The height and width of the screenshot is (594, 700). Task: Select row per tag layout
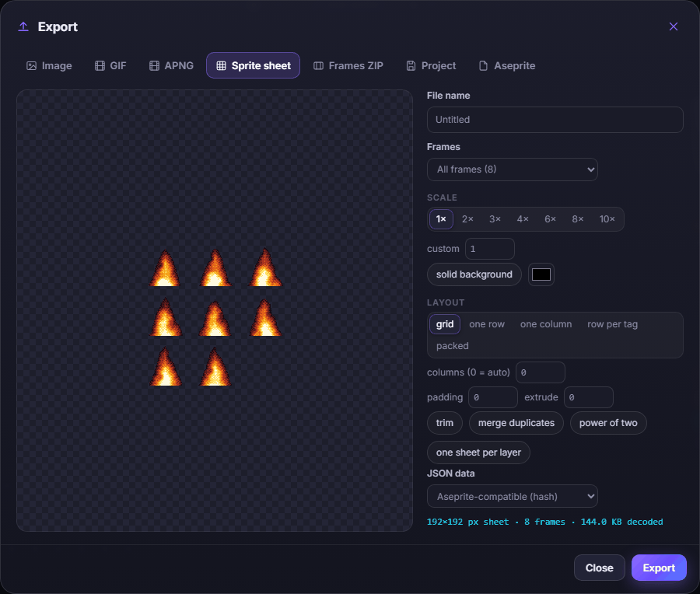[x=612, y=324]
